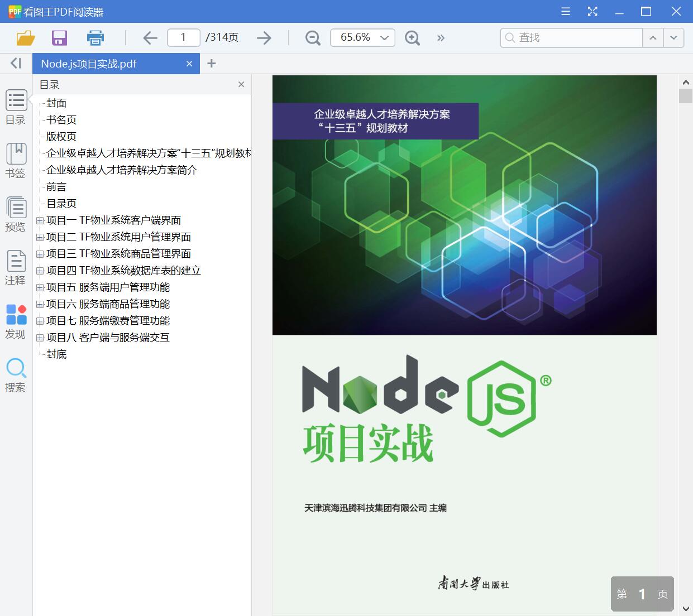Print the document with printer icon
The width and height of the screenshot is (693, 616).
(95, 38)
